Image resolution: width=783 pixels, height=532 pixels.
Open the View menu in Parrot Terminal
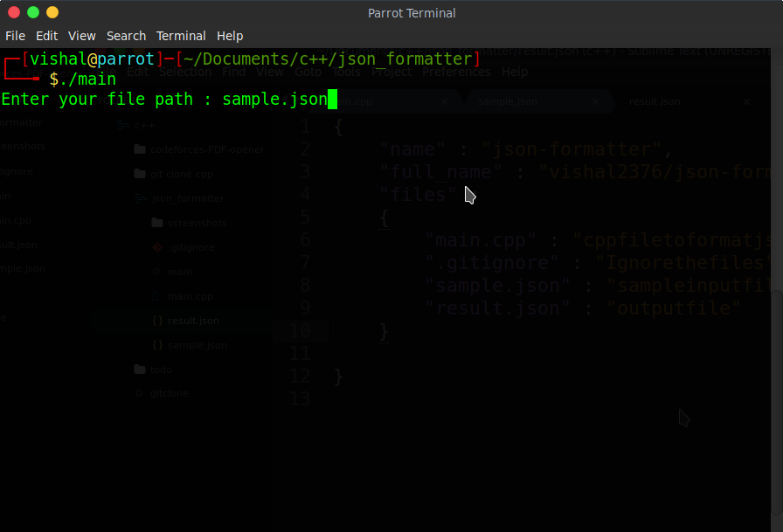[x=82, y=36]
